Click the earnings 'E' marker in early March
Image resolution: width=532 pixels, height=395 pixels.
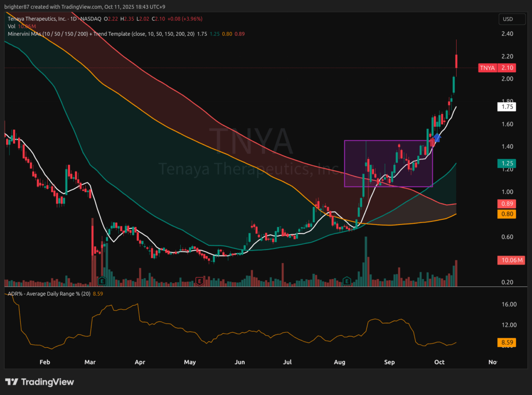tap(102, 281)
